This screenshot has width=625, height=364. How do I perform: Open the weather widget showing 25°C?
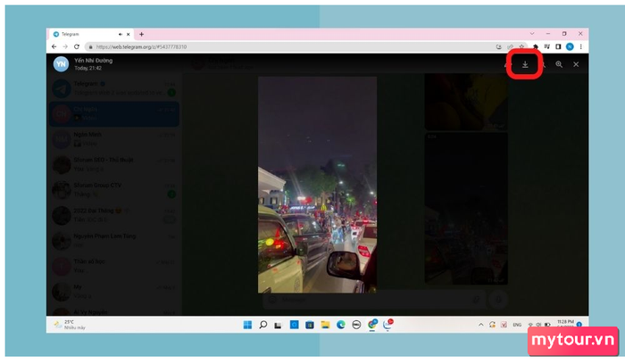[71, 325]
